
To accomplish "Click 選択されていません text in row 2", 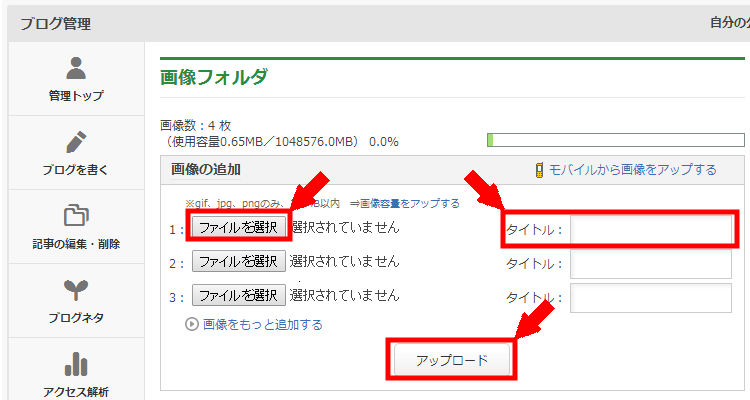I will point(344,261).
